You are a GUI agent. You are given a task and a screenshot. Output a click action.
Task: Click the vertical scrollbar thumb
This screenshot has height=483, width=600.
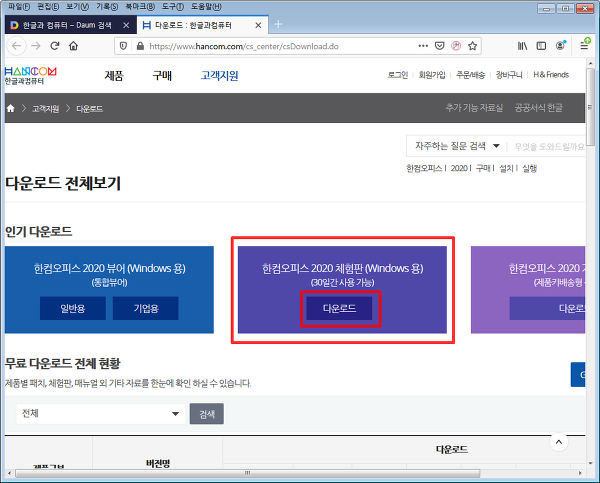(590, 107)
